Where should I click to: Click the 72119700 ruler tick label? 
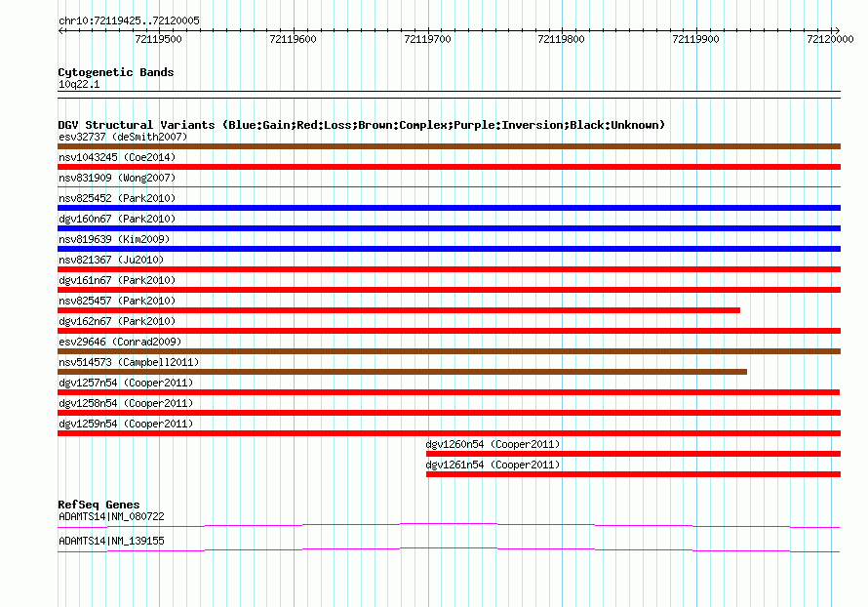[x=427, y=39]
